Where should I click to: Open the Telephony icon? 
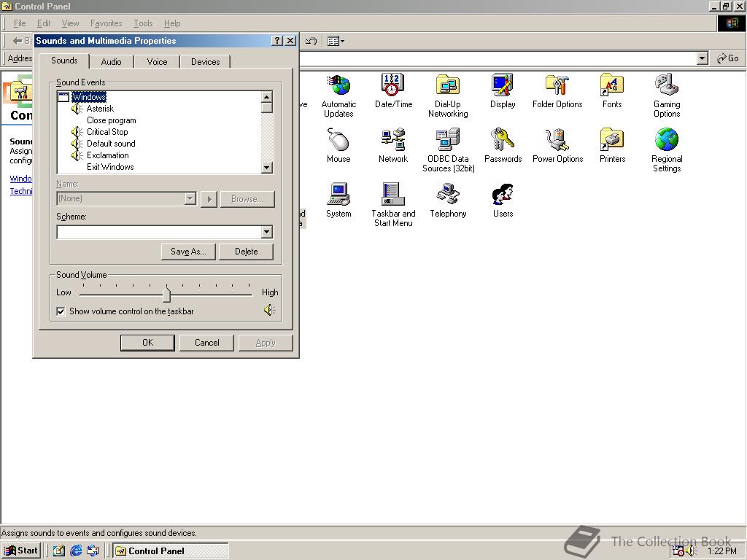pyautogui.click(x=448, y=201)
